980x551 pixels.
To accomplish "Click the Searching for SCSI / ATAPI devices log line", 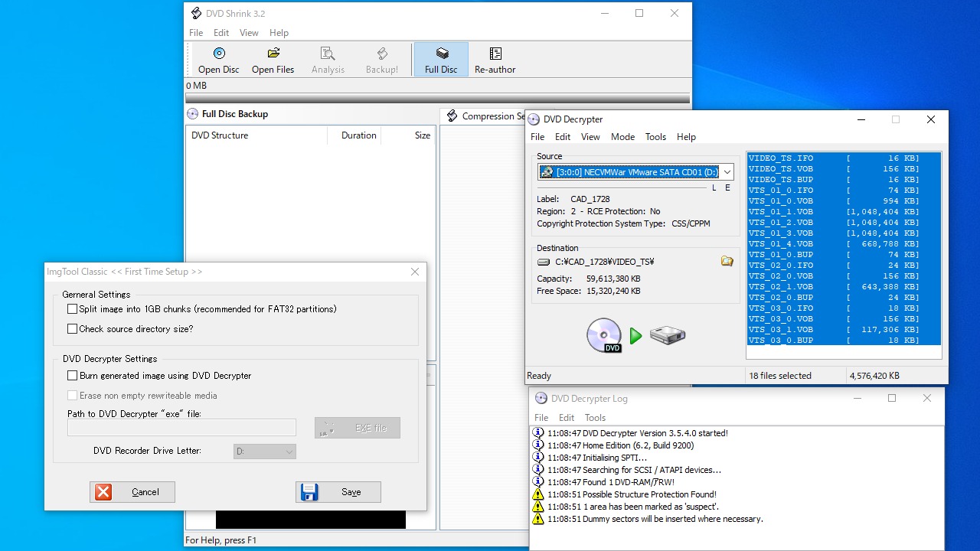I will pos(634,470).
